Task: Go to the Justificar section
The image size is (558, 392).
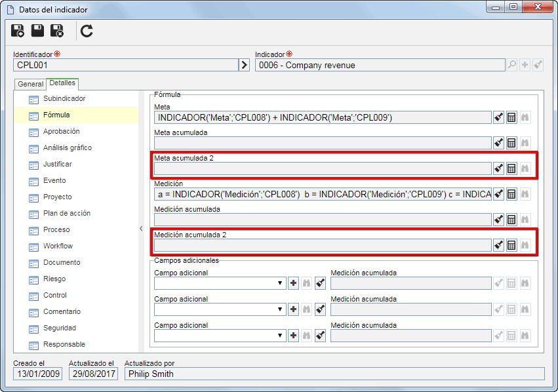Action: coord(58,164)
